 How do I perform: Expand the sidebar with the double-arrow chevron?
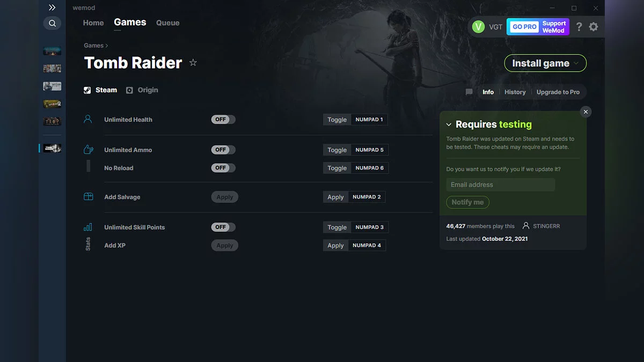coord(52,8)
